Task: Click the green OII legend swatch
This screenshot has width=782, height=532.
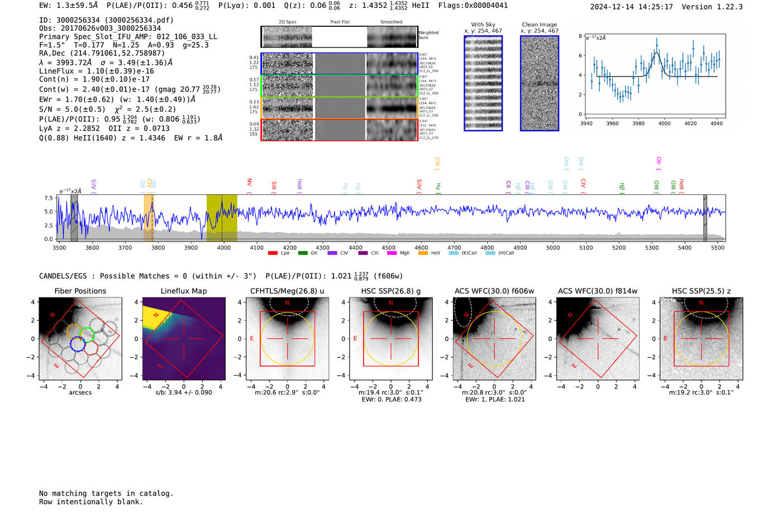Action: 303,253
